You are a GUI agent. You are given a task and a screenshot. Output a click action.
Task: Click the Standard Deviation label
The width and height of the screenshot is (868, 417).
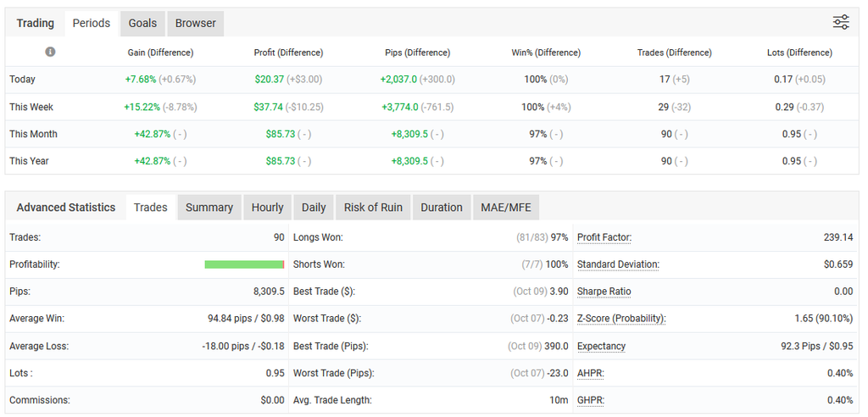618,265
